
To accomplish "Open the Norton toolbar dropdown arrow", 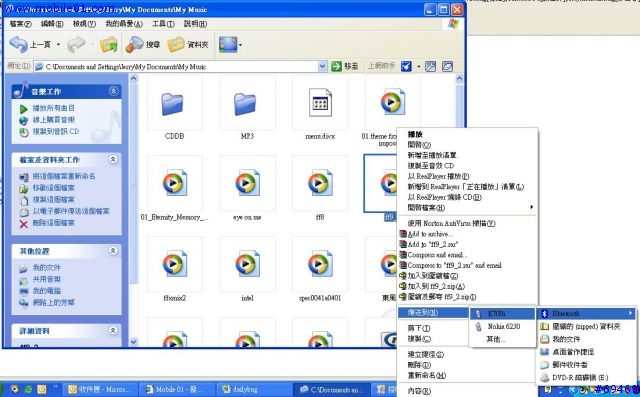I will tap(418, 66).
